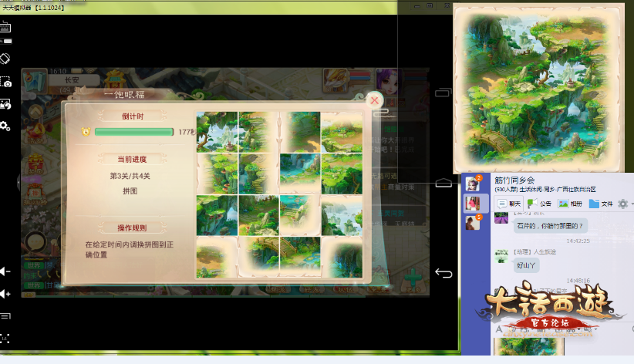Click the green plus icon in game corner

[x=413, y=279]
